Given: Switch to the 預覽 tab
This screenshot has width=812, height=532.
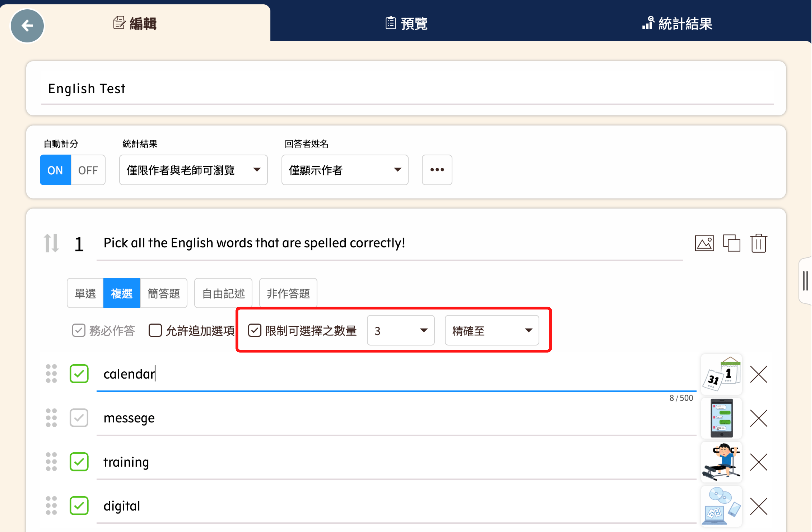Looking at the screenshot, I should pos(406,23).
